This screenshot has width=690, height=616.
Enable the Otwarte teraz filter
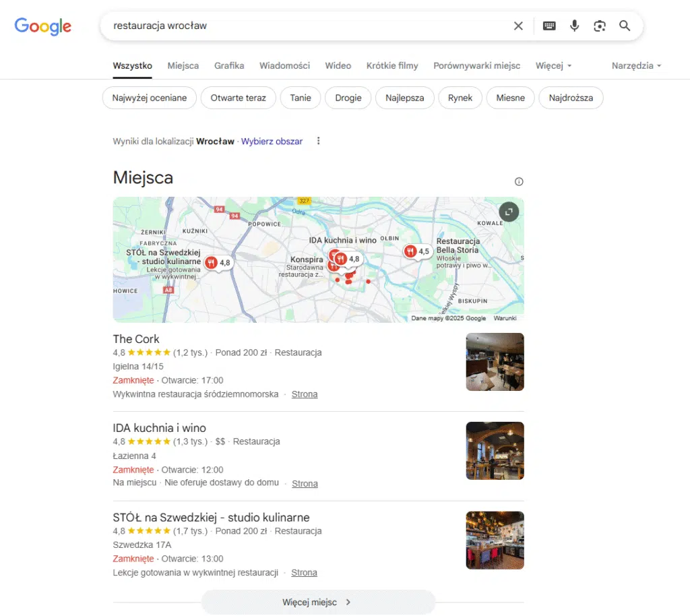pos(238,98)
